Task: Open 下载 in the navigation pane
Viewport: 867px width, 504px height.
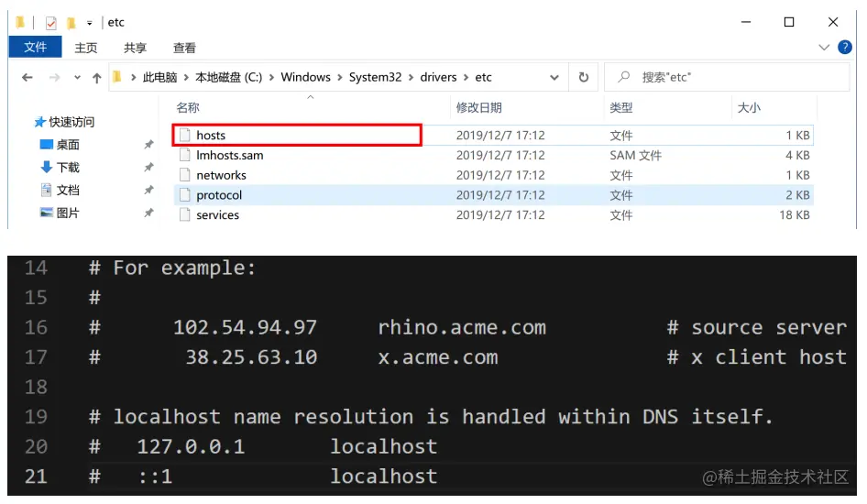Action: [60, 168]
